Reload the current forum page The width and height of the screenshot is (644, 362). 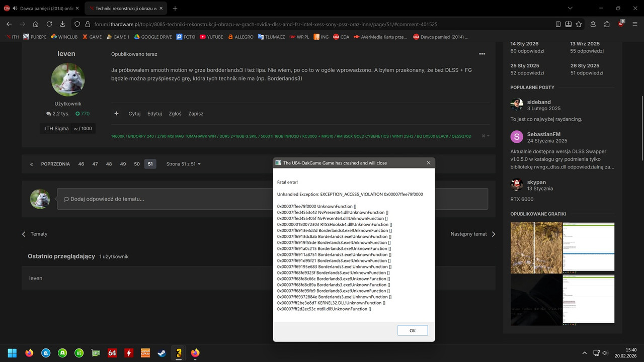click(x=49, y=24)
